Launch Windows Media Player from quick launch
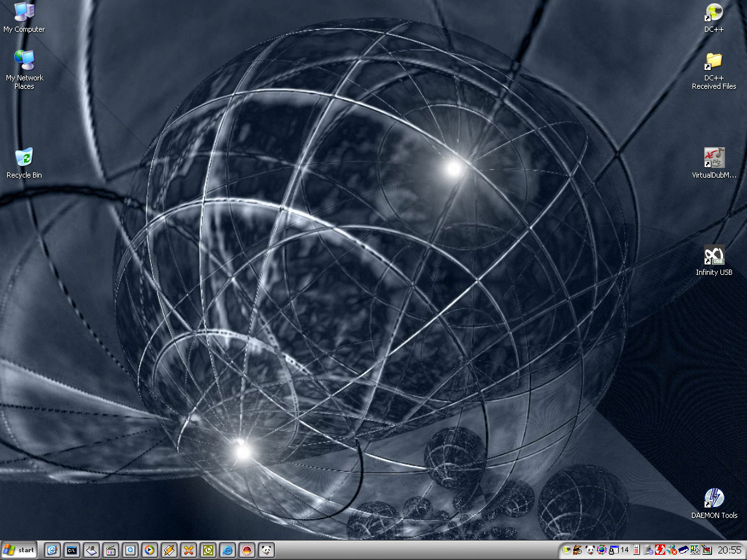747x560 pixels. click(x=150, y=550)
